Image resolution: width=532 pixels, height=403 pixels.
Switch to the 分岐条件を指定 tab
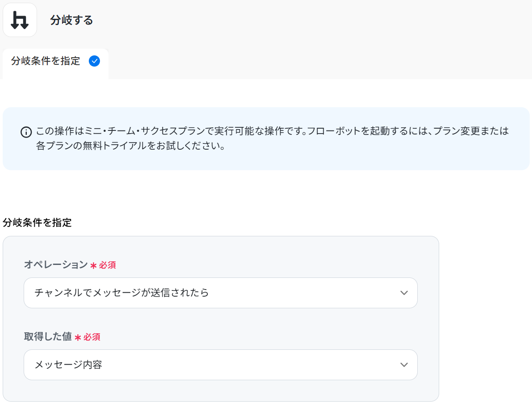tap(46, 61)
